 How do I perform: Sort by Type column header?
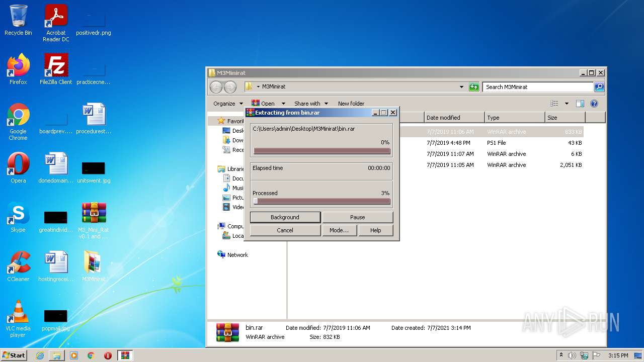pos(515,118)
